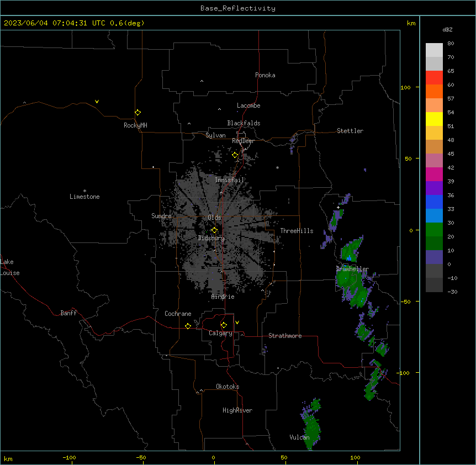Click the -30 value on the dBZ scale
476x465 pixels.
(452, 292)
